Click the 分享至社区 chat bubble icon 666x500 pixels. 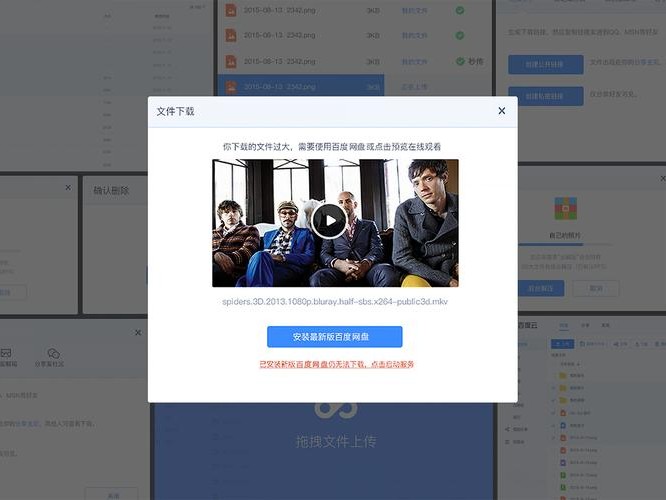(x=53, y=353)
